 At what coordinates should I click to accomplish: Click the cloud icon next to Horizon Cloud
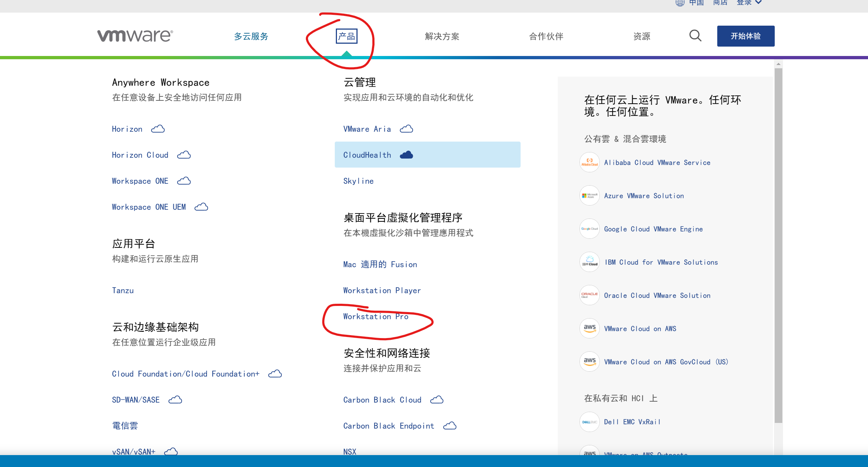click(x=184, y=155)
